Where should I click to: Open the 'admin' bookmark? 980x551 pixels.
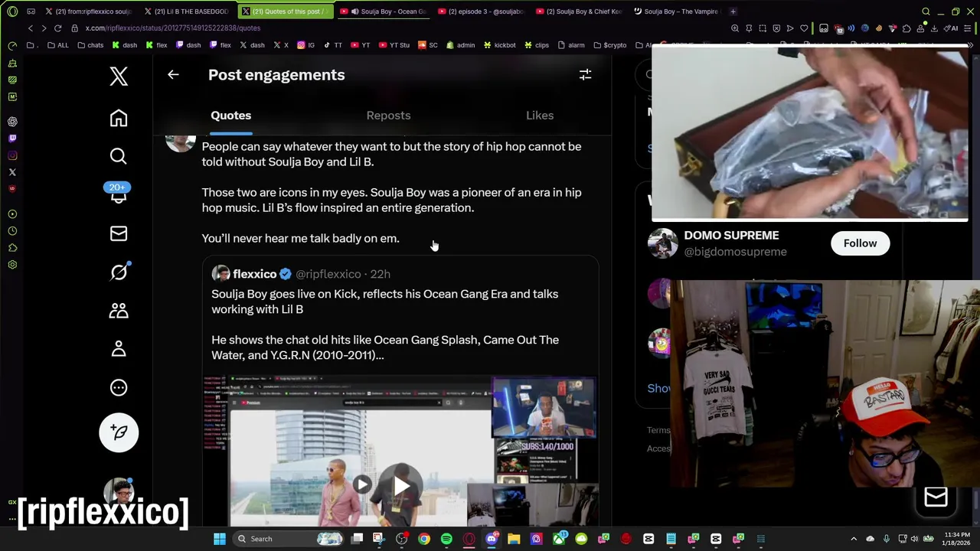point(460,45)
